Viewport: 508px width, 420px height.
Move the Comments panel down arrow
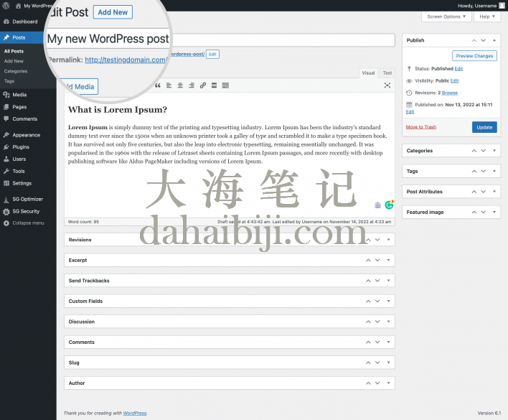(x=377, y=342)
